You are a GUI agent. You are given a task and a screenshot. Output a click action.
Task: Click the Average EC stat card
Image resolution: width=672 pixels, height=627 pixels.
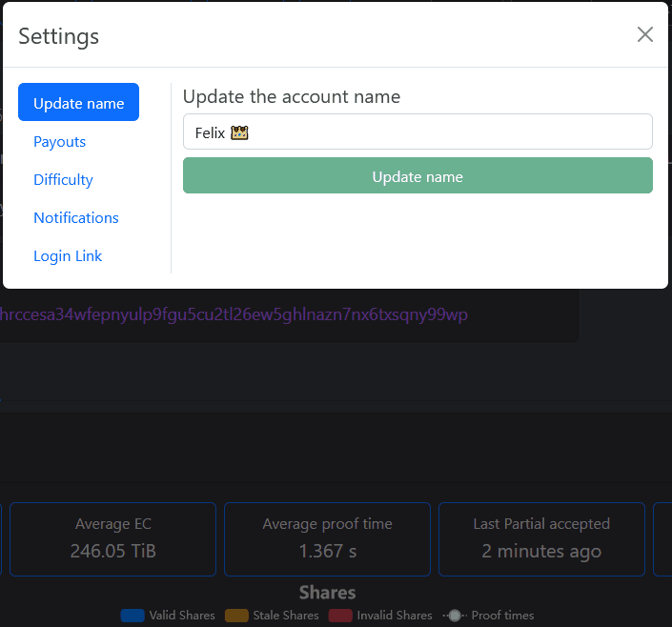(x=112, y=539)
